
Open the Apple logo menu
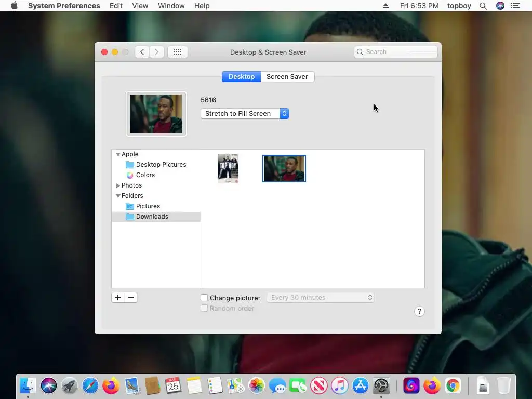(14, 6)
